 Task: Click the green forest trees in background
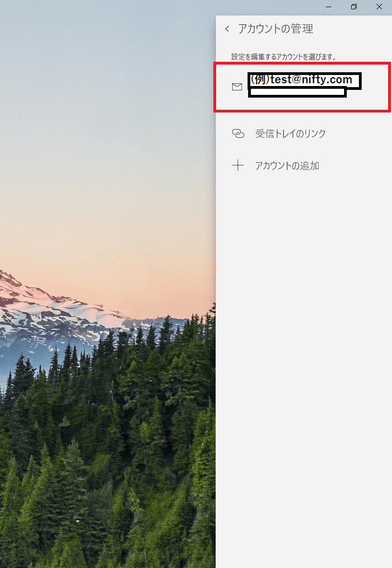[109, 453]
